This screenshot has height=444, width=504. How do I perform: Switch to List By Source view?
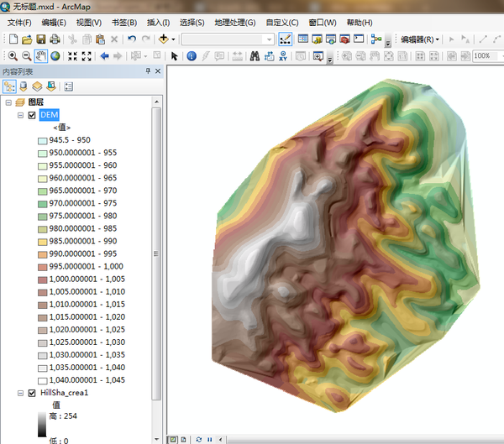[24, 86]
